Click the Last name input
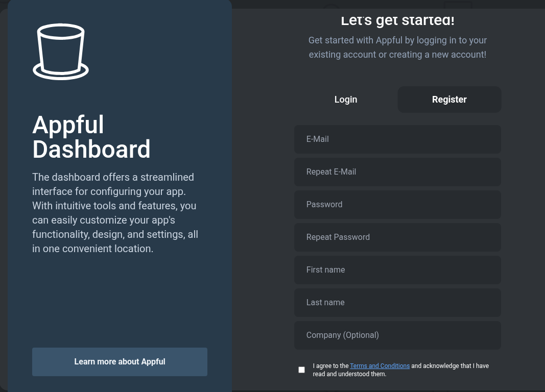Image resolution: width=545 pixels, height=392 pixels. click(397, 302)
